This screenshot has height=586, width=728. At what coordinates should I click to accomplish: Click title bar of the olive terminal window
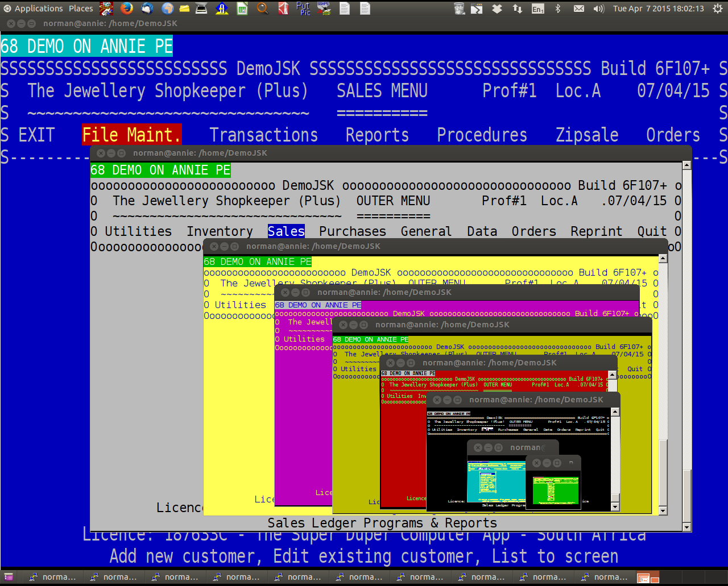493,325
